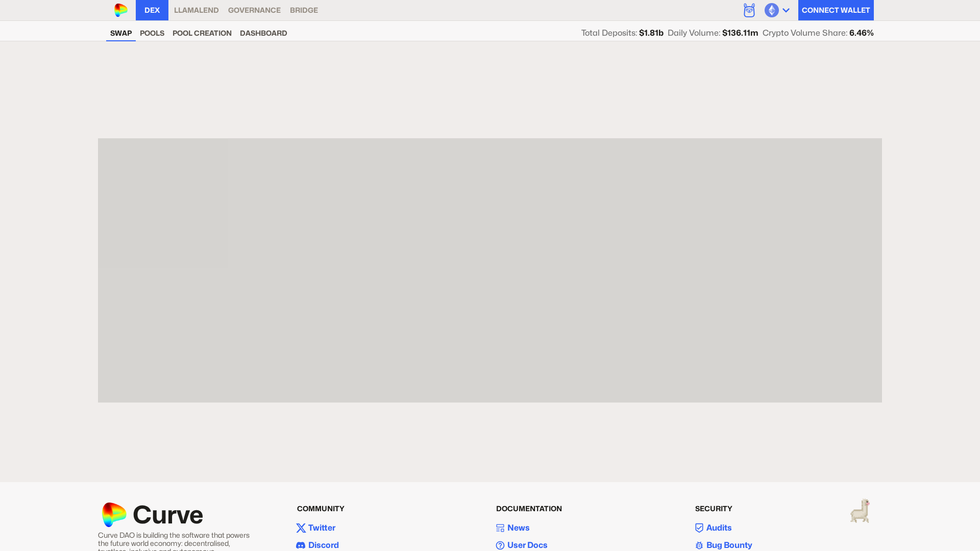This screenshot has width=980, height=551.
Task: Open the Pool Creation tab
Action: (202, 33)
